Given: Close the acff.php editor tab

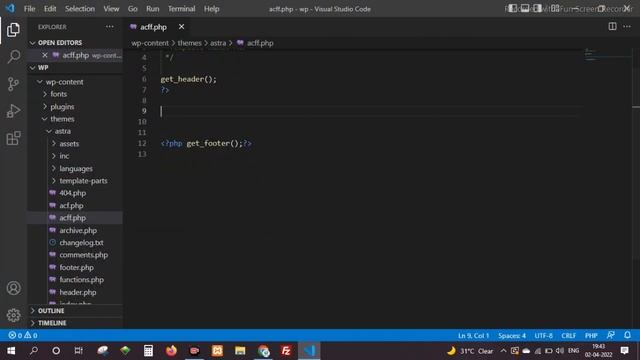Looking at the screenshot, I should pos(181,27).
